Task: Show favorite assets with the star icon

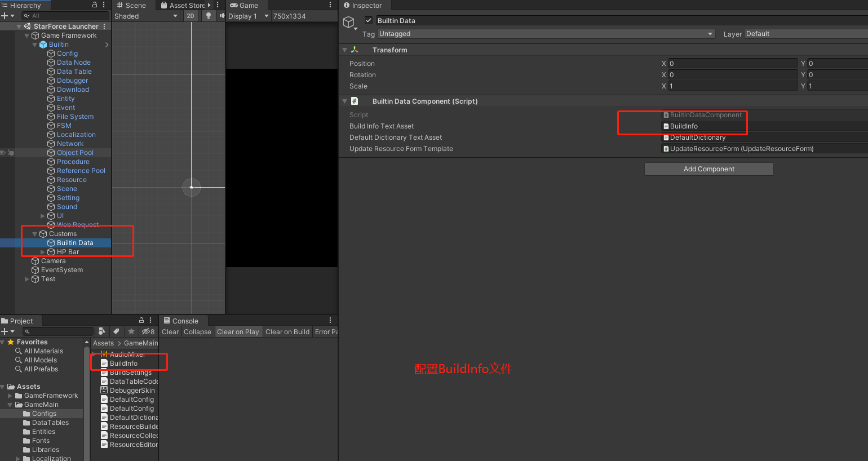Action: coord(131,331)
